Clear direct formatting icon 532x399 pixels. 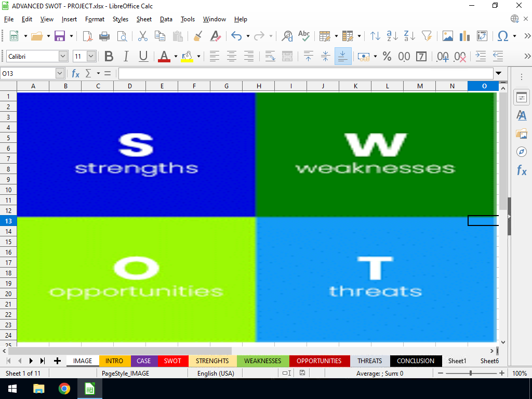tap(216, 36)
